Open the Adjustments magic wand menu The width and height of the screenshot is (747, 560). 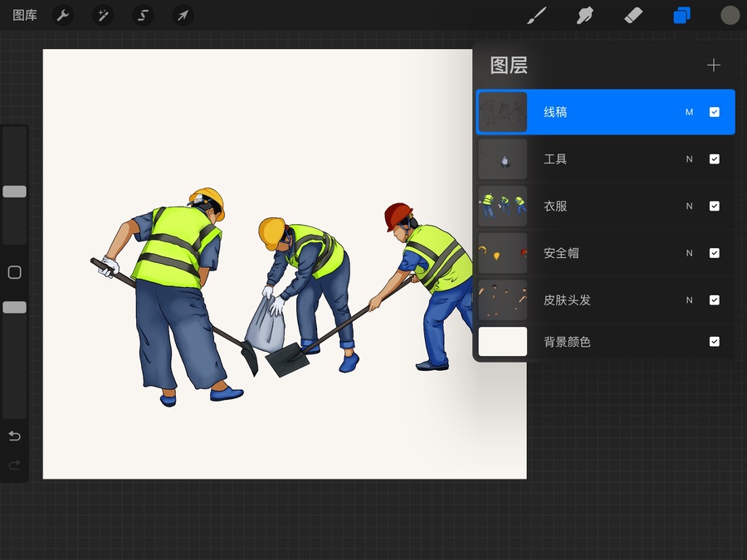pos(103,16)
